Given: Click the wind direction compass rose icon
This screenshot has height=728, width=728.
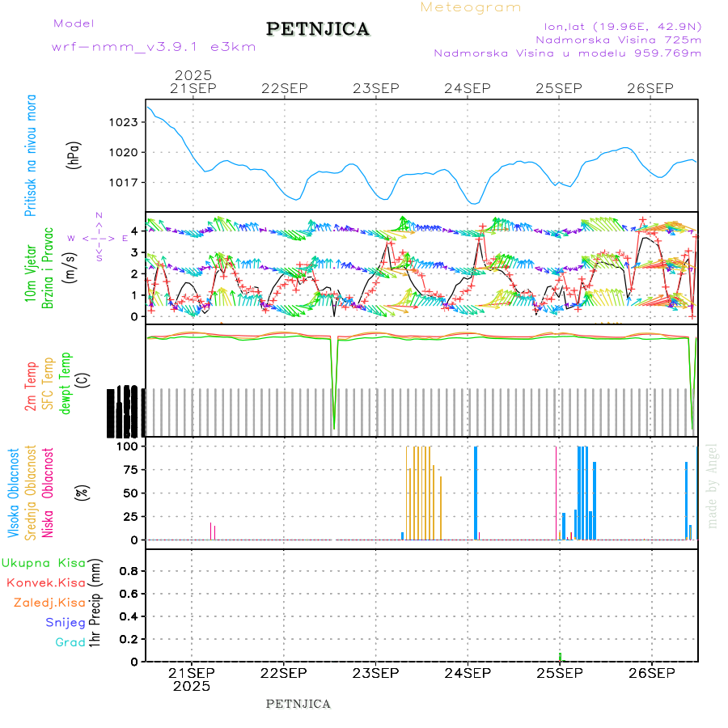Looking at the screenshot, I should tap(98, 238).
